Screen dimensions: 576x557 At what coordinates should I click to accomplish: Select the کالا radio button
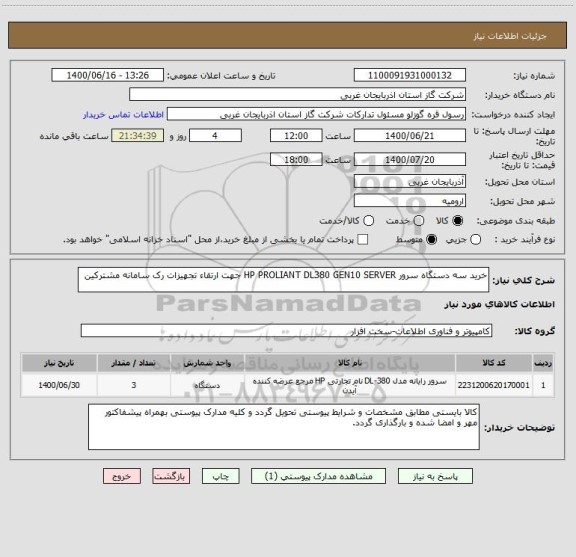(x=458, y=220)
